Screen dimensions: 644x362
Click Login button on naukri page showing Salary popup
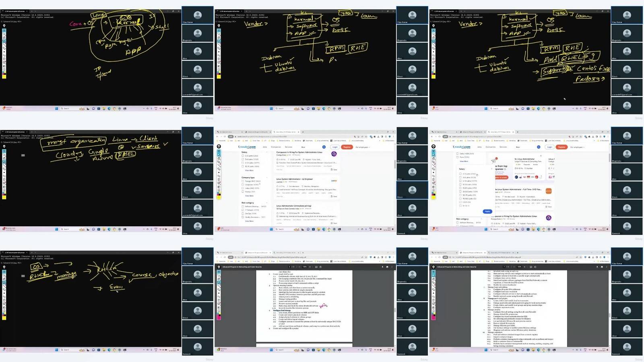550,147
